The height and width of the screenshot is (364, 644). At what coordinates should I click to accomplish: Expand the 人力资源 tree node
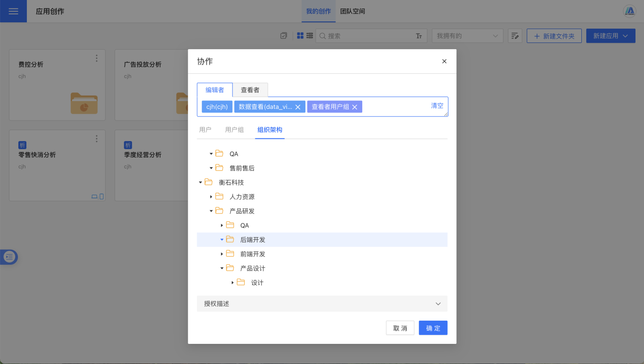211,197
